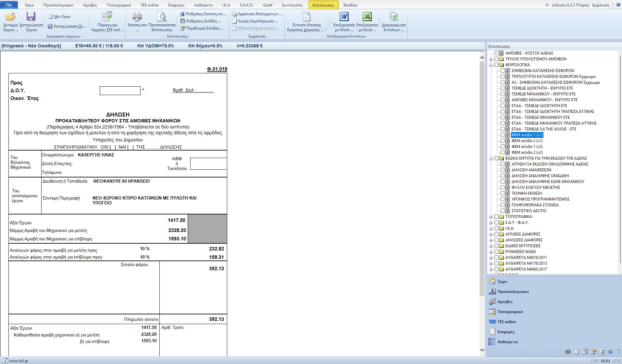Toggle Χωρίς Συμπλήρωση checkbox

click(234, 21)
